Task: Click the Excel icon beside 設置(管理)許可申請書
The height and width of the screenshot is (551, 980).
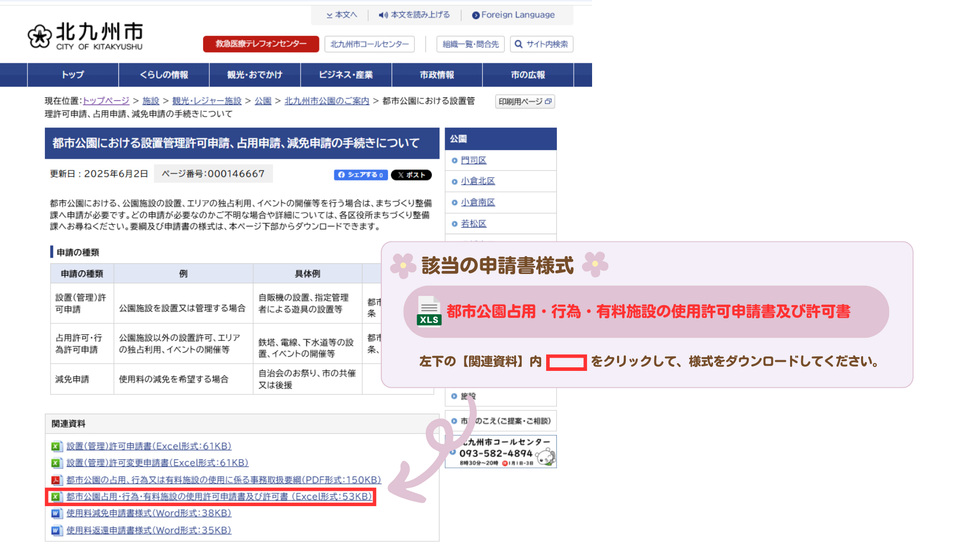Action: tap(56, 446)
